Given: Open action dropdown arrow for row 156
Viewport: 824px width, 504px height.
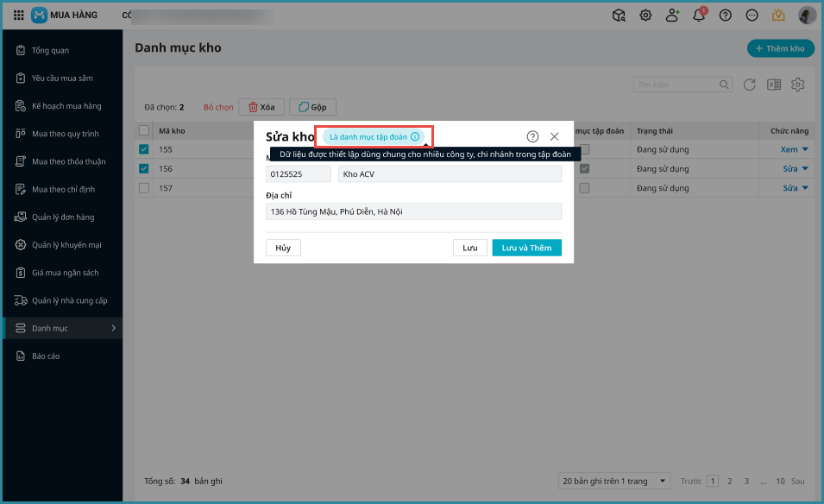Looking at the screenshot, I should tap(805, 168).
